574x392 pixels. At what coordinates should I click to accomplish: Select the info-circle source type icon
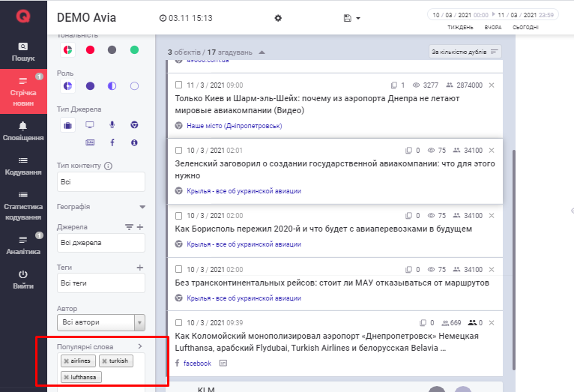[134, 142]
